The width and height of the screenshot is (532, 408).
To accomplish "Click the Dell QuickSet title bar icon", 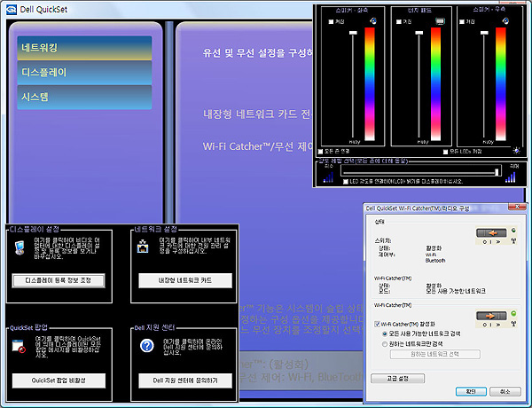I will click(x=12, y=9).
